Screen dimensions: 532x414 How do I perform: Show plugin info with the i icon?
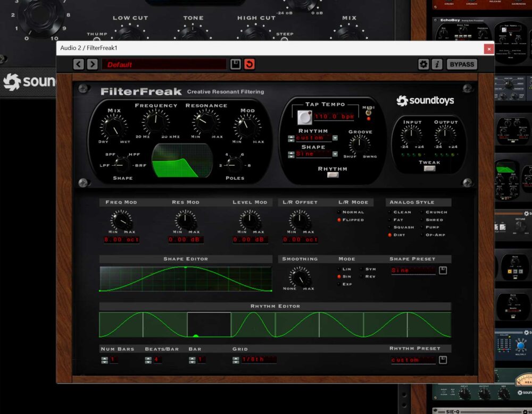(x=437, y=64)
